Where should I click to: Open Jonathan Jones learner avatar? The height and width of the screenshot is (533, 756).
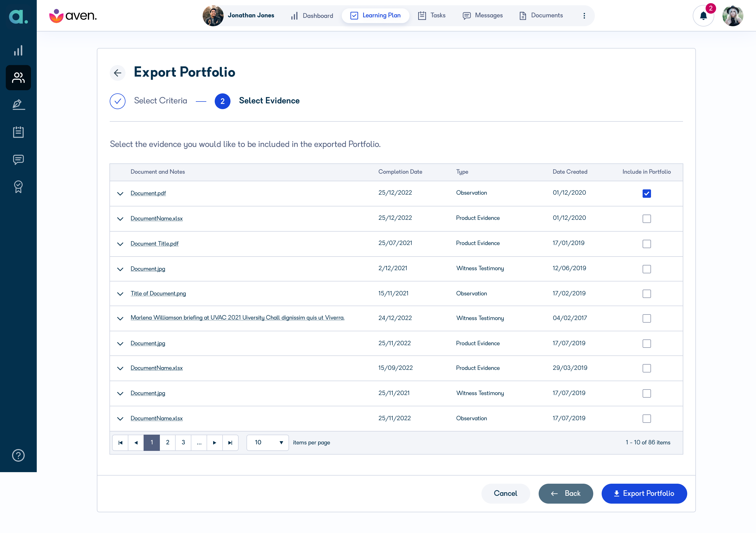coord(213,15)
